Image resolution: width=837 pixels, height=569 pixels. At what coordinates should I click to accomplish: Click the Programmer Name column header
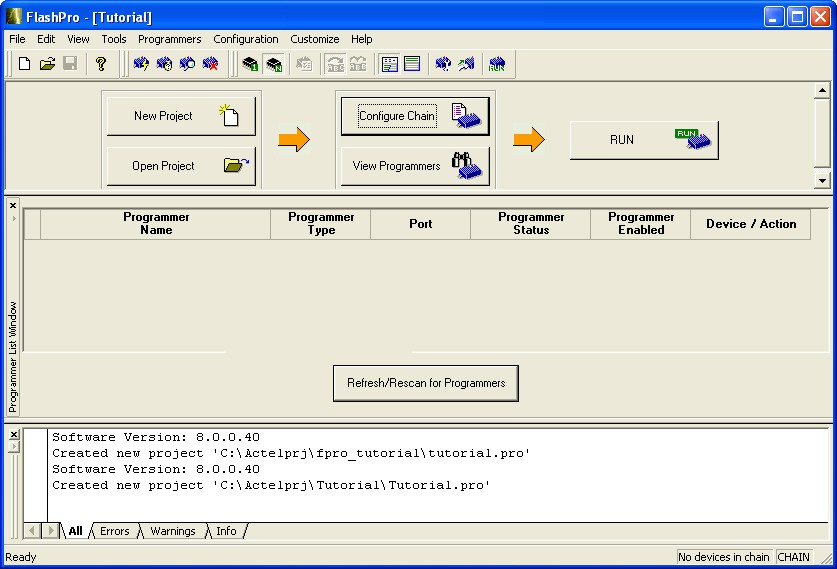pos(156,224)
